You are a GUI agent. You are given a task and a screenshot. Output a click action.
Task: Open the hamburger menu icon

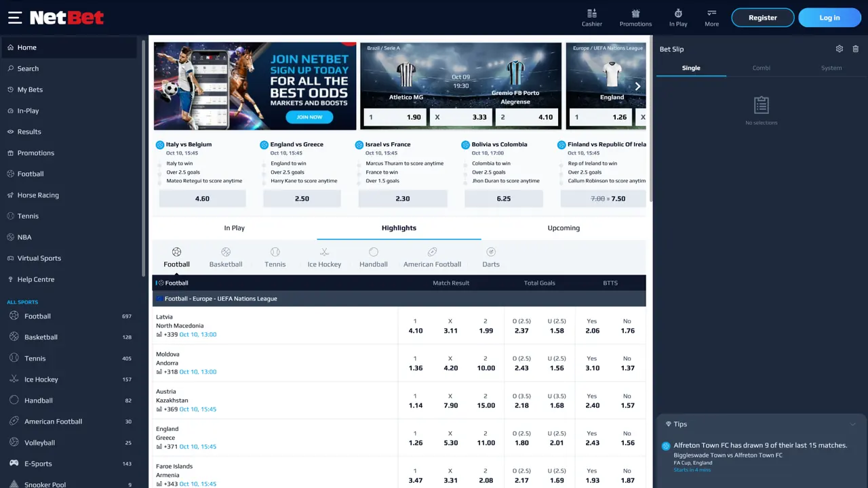coord(15,18)
